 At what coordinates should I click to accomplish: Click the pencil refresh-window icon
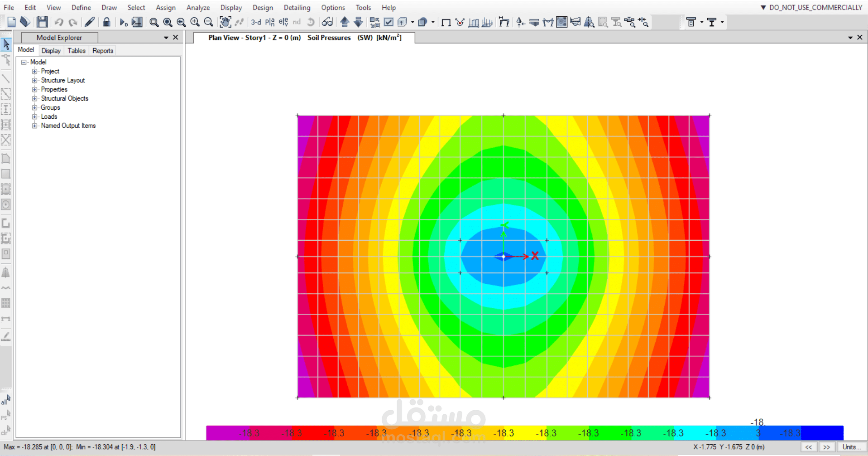tap(90, 22)
